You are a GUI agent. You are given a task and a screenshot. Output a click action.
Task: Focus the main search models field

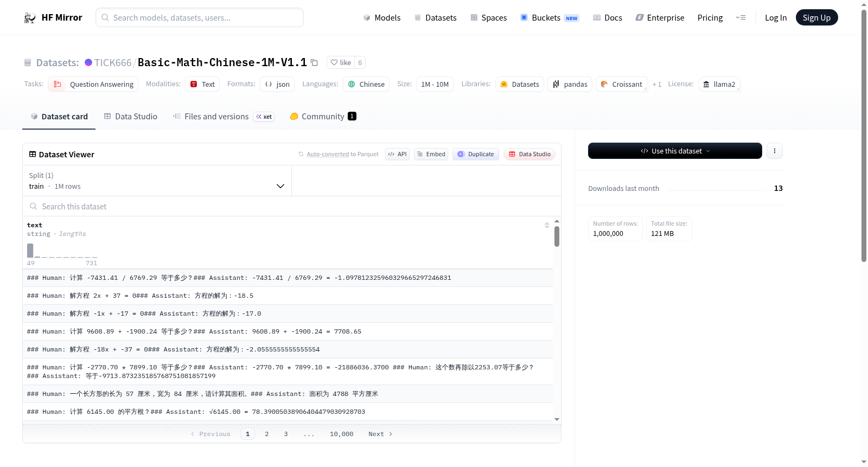pyautogui.click(x=200, y=17)
